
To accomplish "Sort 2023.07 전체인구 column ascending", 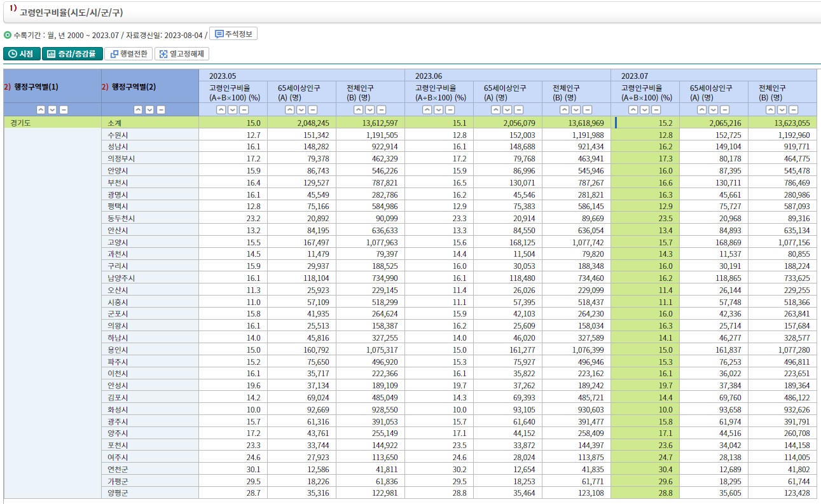I will point(771,110).
